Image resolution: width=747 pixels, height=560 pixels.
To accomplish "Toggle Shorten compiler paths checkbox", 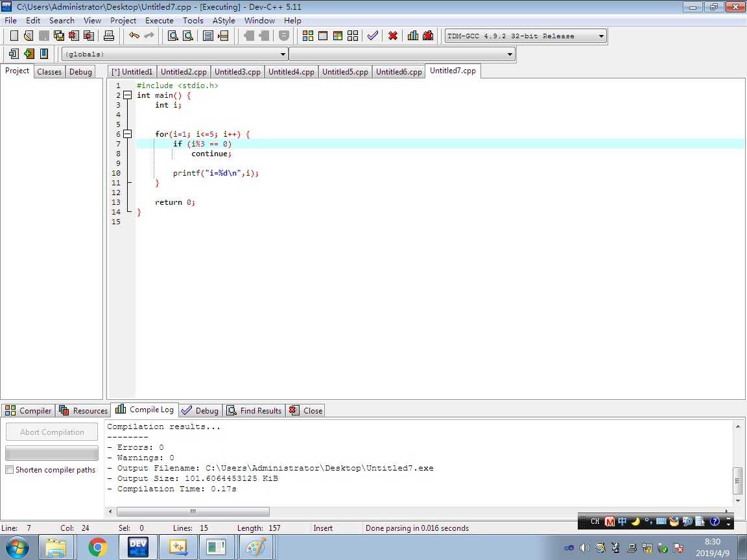I will coord(10,469).
